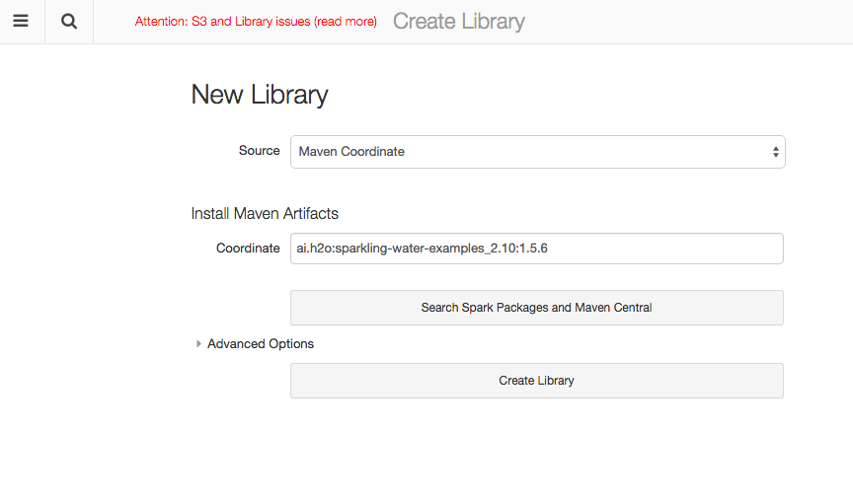Click the Coordinate field label
Screen dimensions: 853x504
point(248,249)
